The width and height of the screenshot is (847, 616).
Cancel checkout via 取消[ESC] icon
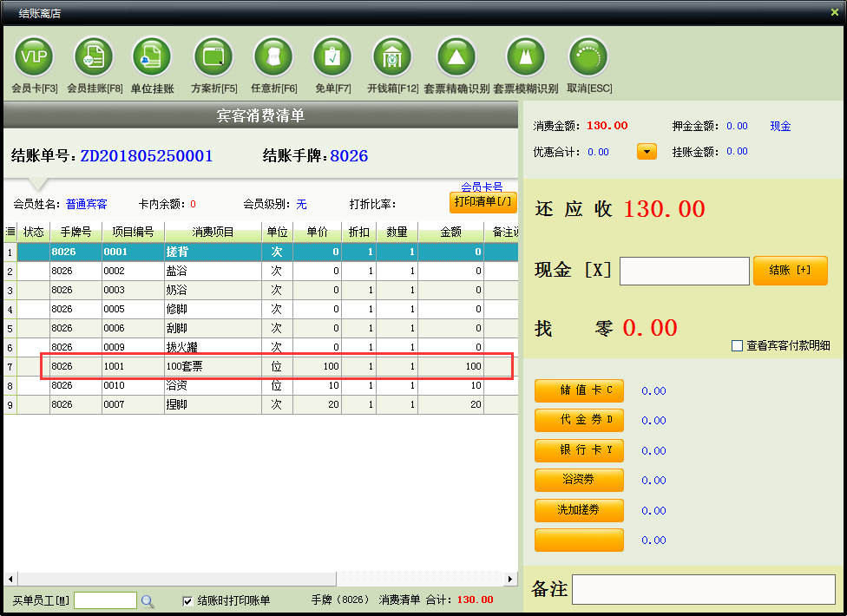coord(588,58)
